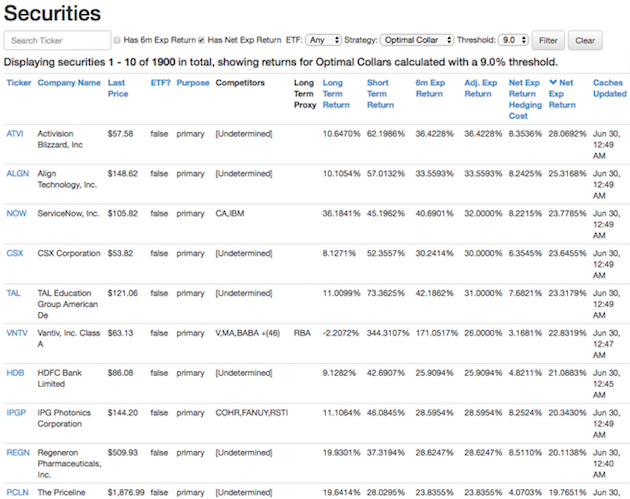Image resolution: width=630 pixels, height=499 pixels.
Task: Sort by Long Term Return header
Action: (x=336, y=94)
